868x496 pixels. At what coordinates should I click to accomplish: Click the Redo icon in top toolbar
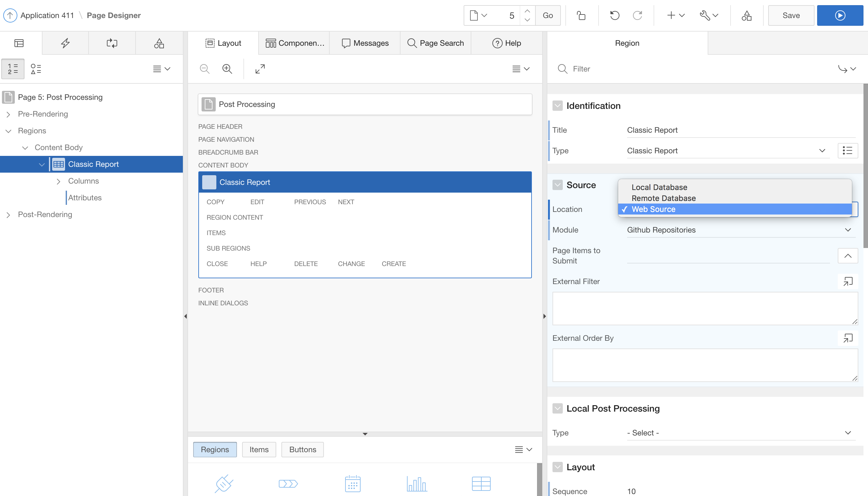pos(637,15)
